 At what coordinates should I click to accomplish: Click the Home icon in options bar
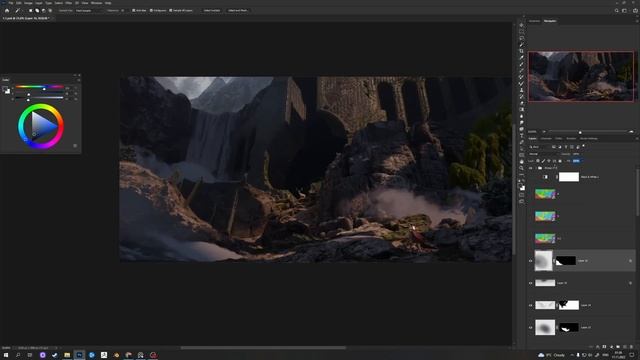pos(7,11)
